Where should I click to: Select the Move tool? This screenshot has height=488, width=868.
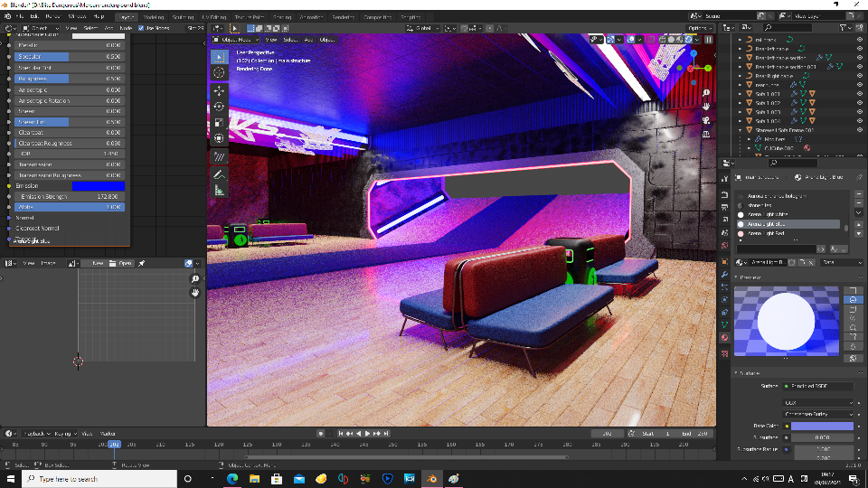tap(219, 90)
